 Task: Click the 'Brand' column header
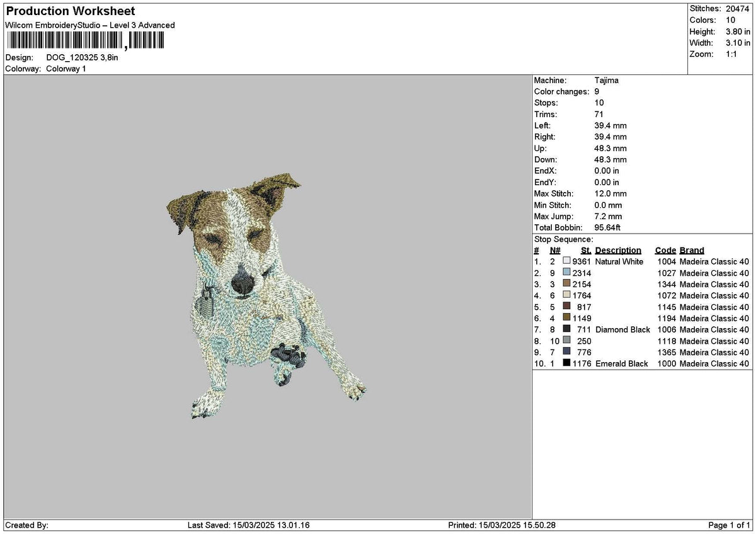692,251
